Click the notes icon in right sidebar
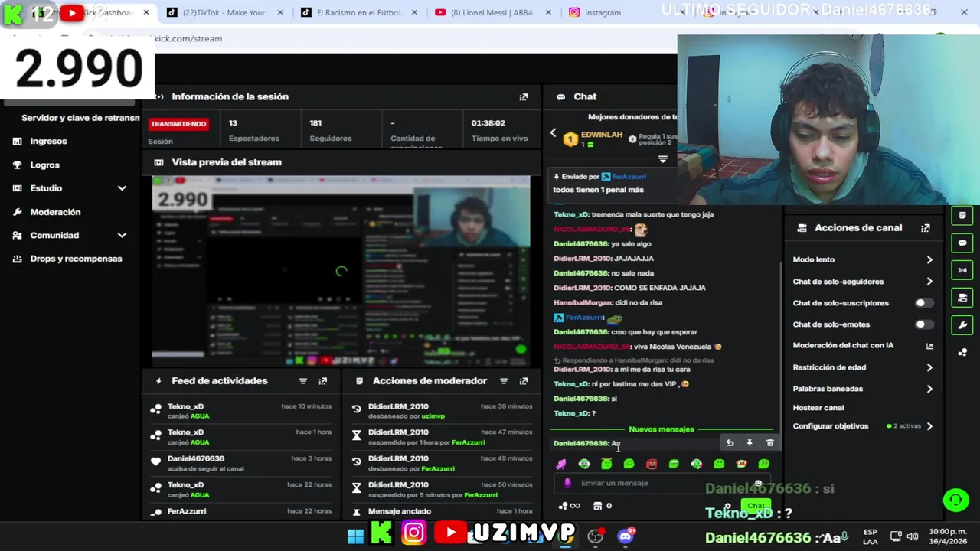The image size is (980, 551). coord(962,216)
